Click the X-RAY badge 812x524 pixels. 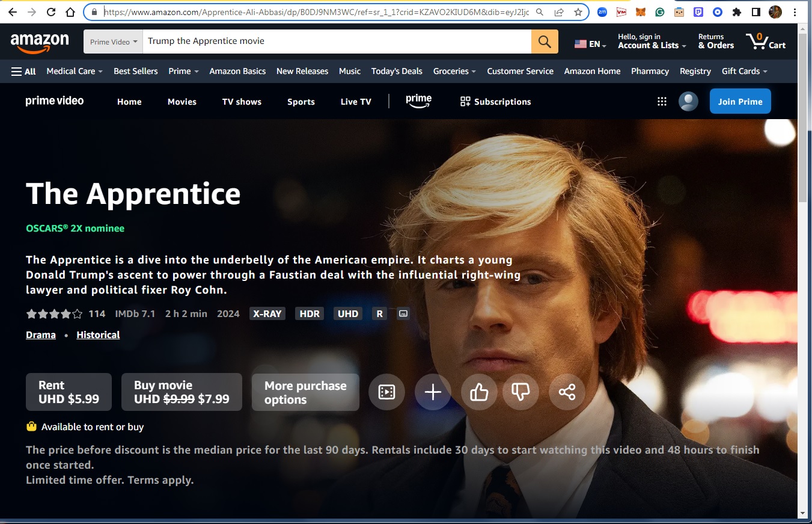(267, 313)
